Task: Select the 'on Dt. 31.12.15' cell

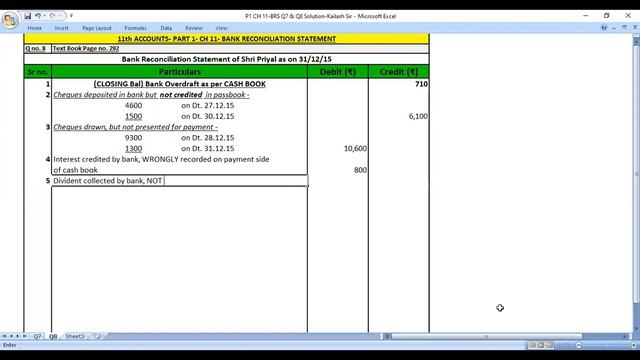Action: pyautogui.click(x=208, y=149)
